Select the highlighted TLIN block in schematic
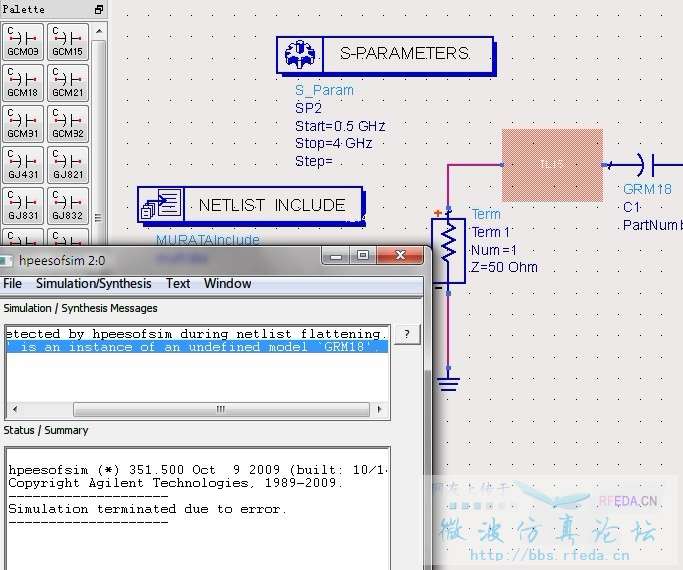683x570 pixels. pyautogui.click(x=552, y=165)
